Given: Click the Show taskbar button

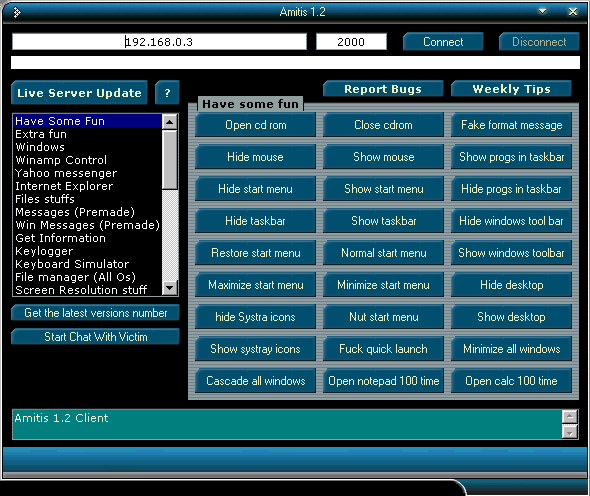Looking at the screenshot, I should (383, 221).
